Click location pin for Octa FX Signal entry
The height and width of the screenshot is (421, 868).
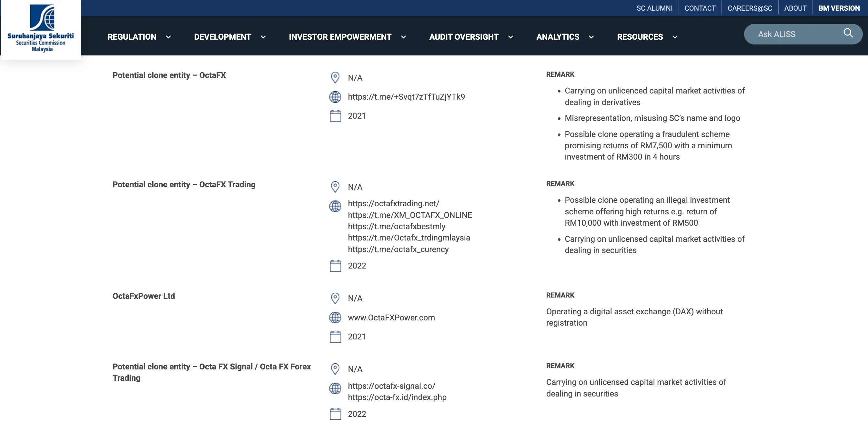coord(335,369)
